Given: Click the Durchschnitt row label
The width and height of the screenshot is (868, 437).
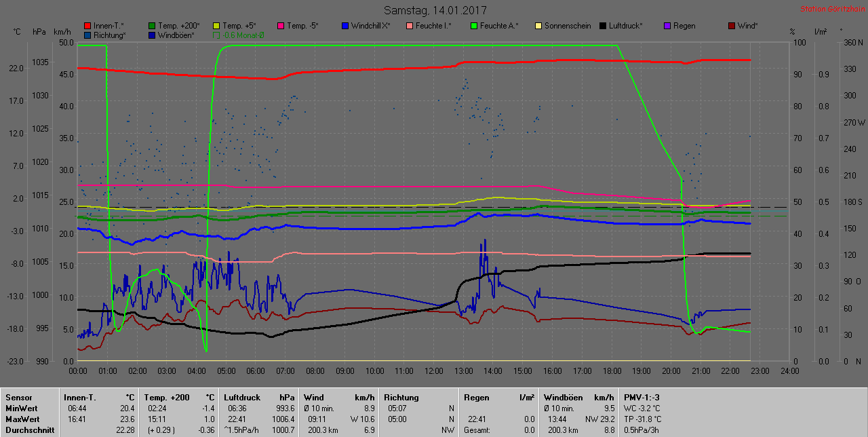Looking at the screenshot, I should [29, 430].
